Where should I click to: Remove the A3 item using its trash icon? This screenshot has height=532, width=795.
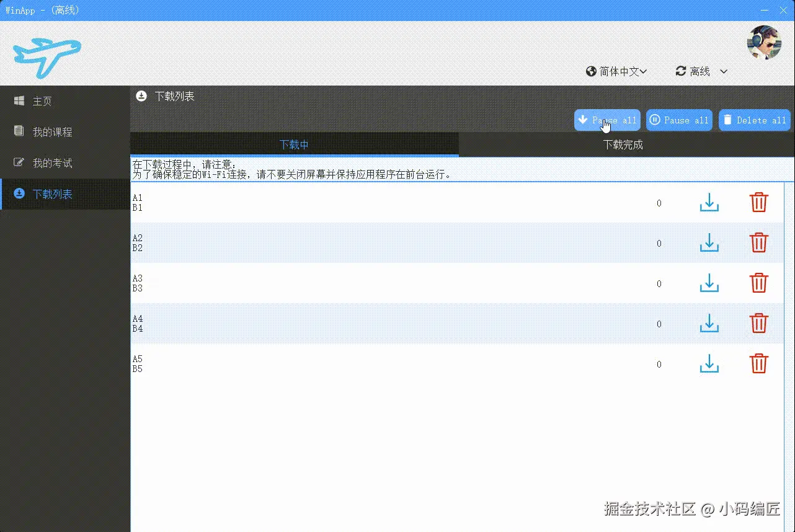[x=759, y=283]
